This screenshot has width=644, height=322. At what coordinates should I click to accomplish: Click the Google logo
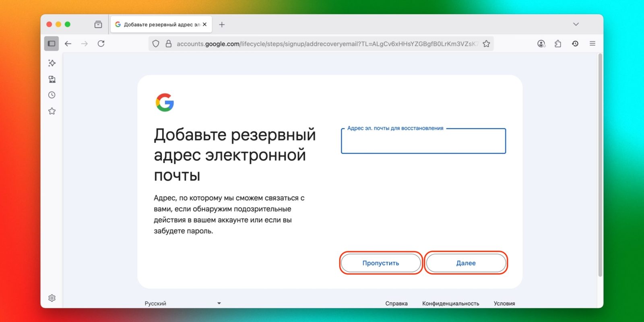(165, 102)
